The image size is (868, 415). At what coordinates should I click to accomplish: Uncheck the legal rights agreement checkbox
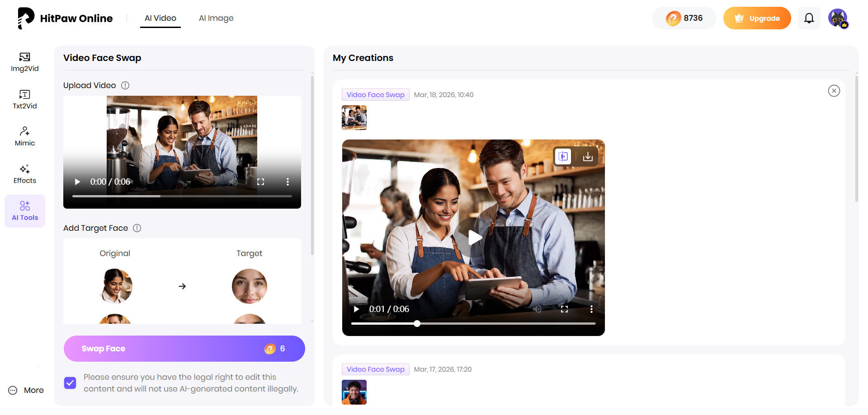point(70,383)
